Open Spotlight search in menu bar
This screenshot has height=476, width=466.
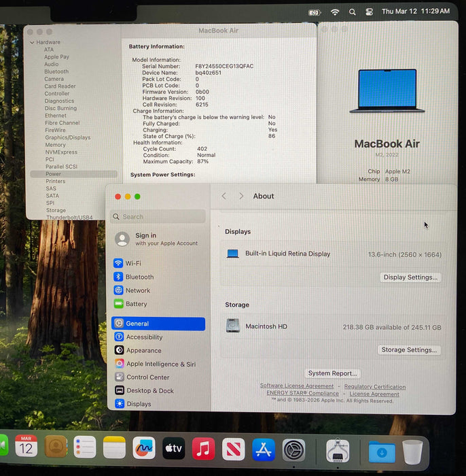point(352,12)
